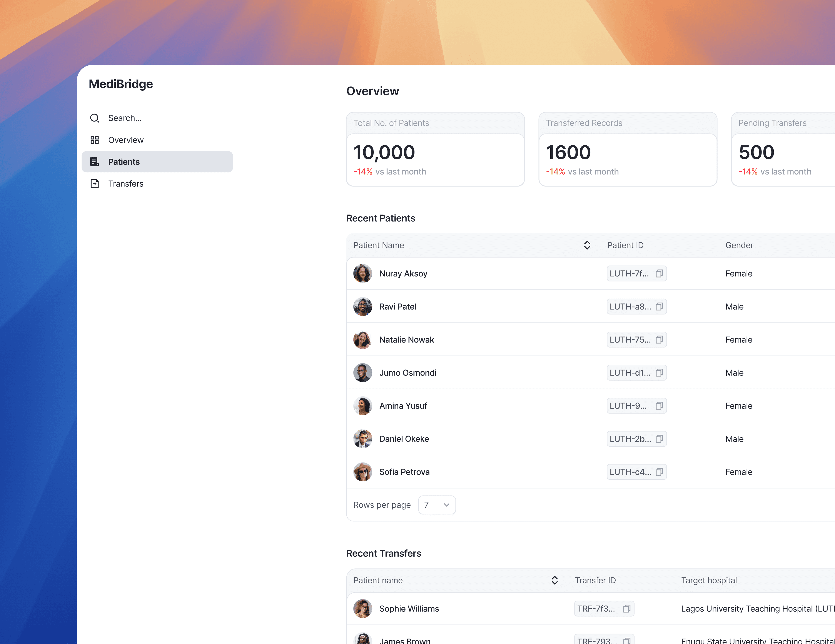
Task: Copy patient ID LUTH-c4... for Sofia Petrova
Action: click(659, 472)
